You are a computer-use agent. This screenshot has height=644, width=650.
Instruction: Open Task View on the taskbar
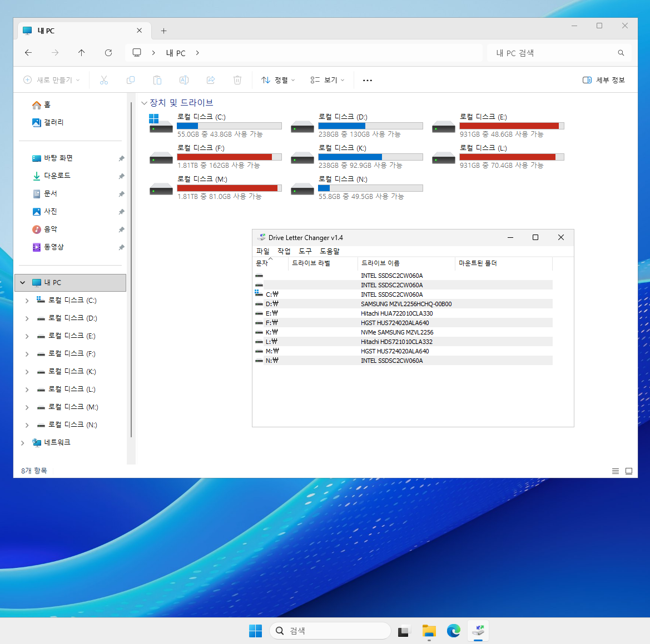click(x=404, y=631)
